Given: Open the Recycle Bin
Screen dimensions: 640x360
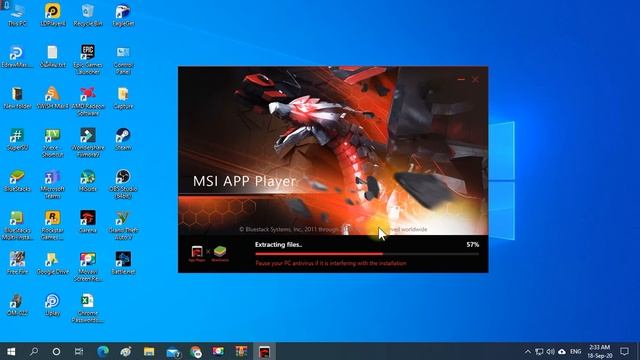Looking at the screenshot, I should point(88,15).
